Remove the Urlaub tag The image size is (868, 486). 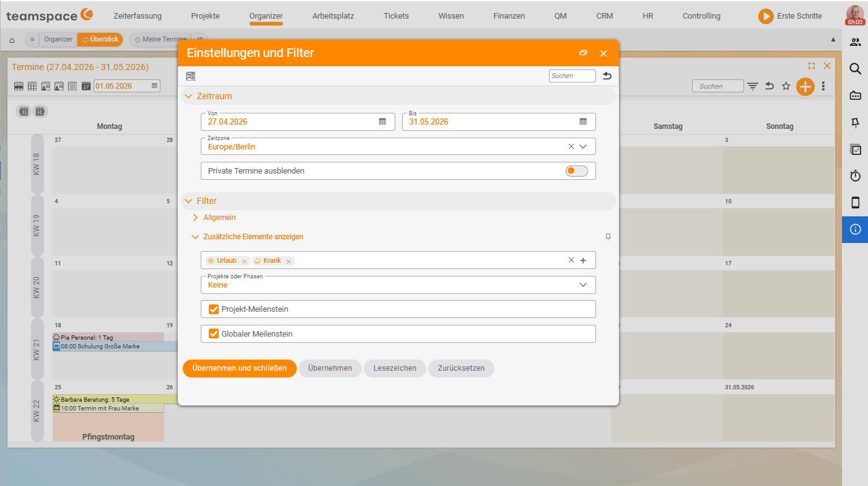[x=244, y=261]
